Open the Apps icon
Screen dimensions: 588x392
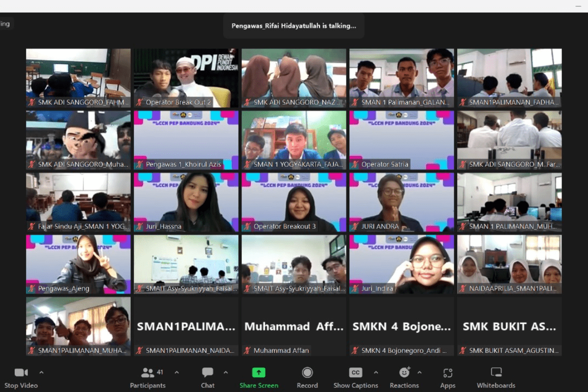[x=447, y=372]
